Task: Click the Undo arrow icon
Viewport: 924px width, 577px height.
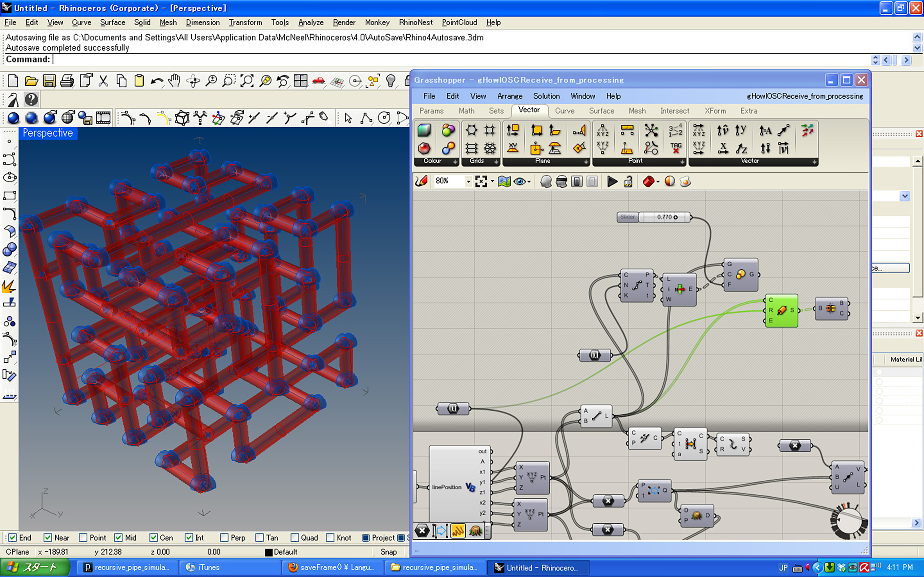Action: 157,81
